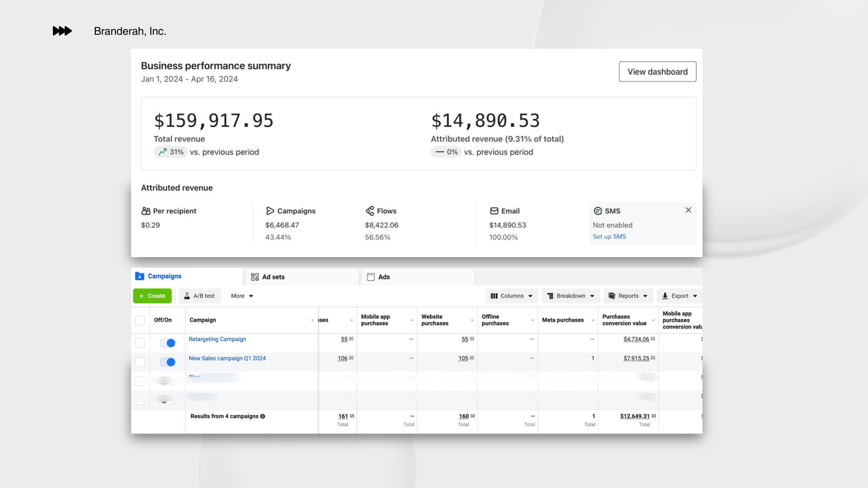The image size is (868, 488).
Task: Click the footnote marker beside $4,734.06
Action: (653, 339)
